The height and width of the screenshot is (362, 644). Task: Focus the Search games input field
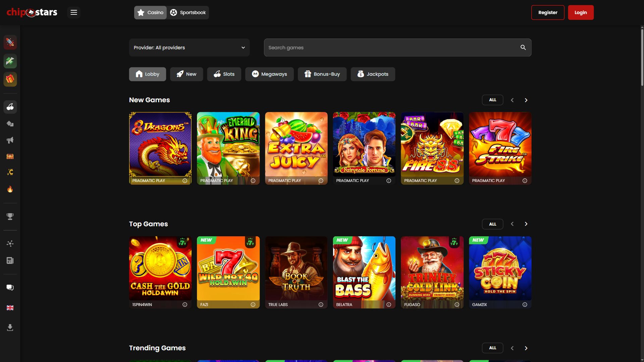pos(397,48)
